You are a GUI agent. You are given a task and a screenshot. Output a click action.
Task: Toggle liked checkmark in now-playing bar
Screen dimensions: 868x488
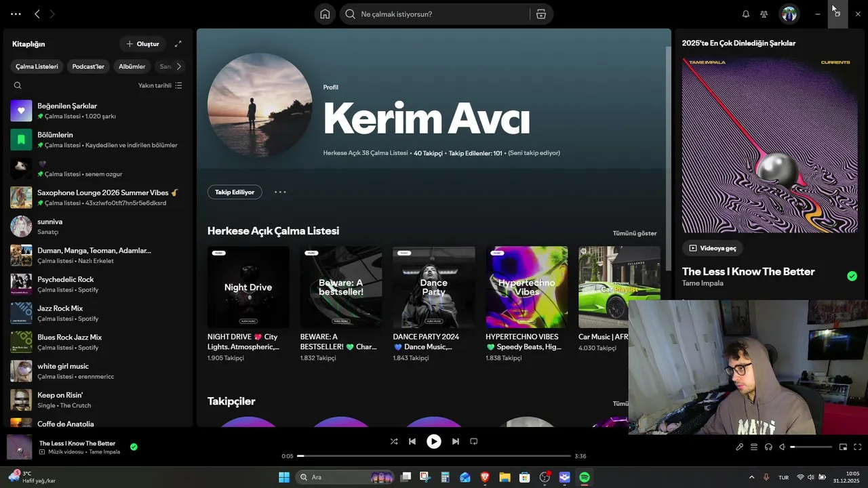(x=134, y=447)
